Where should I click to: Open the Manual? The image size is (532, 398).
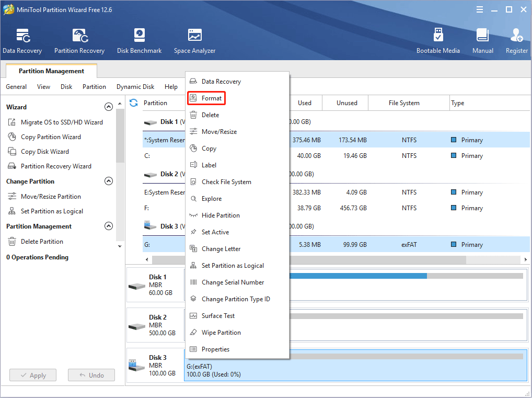(x=483, y=41)
